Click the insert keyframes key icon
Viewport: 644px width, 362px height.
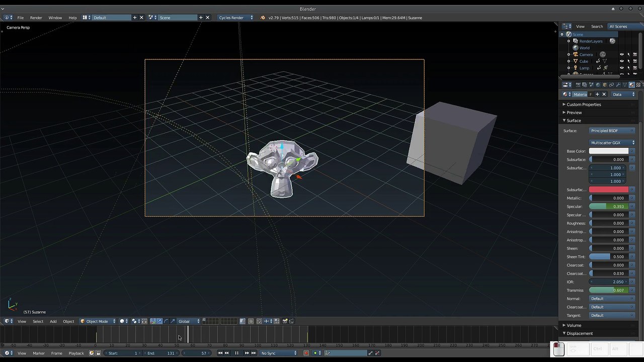coord(371,353)
